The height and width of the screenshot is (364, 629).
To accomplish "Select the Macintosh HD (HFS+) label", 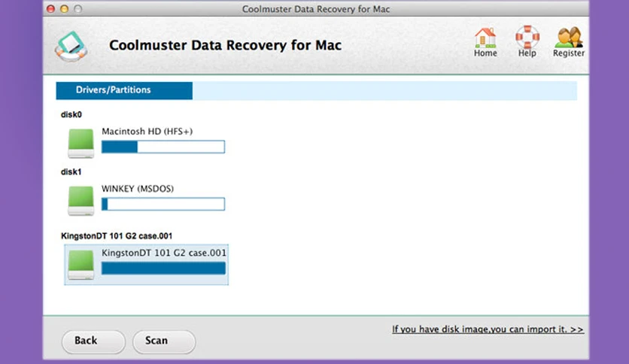I will (x=147, y=132).
